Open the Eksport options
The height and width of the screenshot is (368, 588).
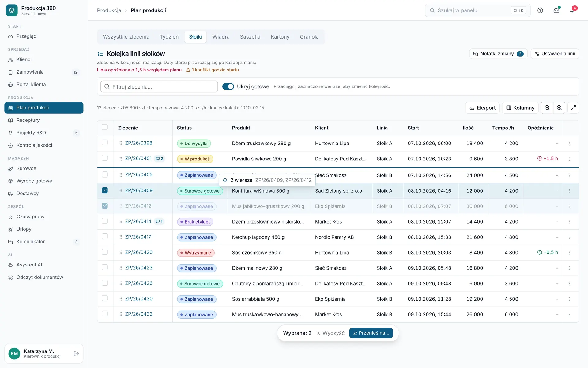(x=482, y=108)
